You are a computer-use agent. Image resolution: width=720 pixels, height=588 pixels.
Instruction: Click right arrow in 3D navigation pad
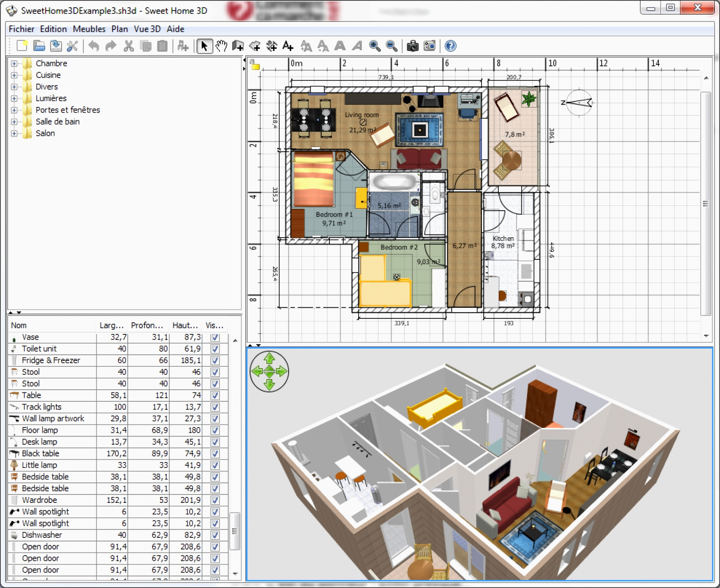point(282,372)
